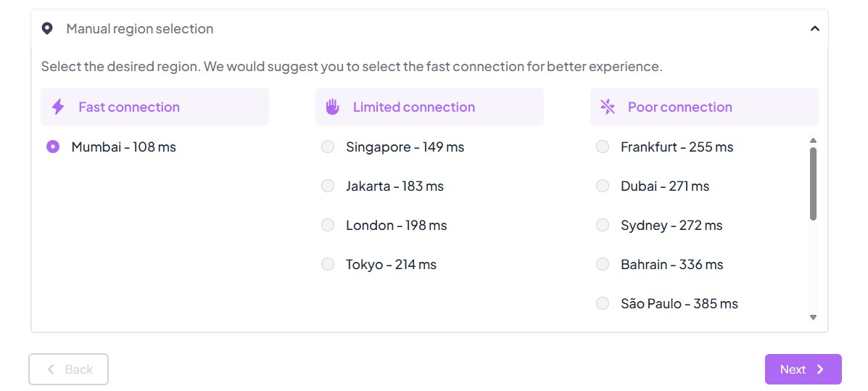Collapse the Manual region selection panel
The width and height of the screenshot is (868, 391).
[x=814, y=29]
